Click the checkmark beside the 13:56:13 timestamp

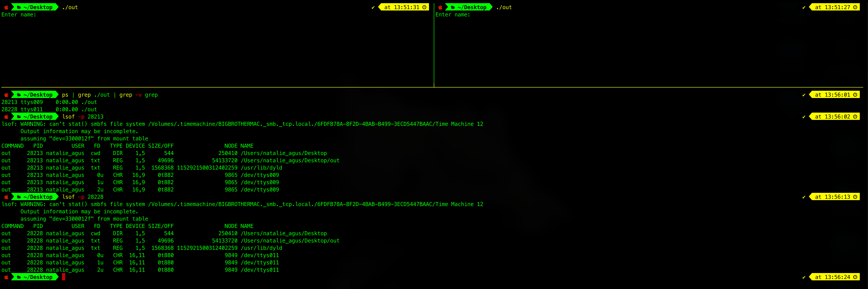pyautogui.click(x=804, y=197)
